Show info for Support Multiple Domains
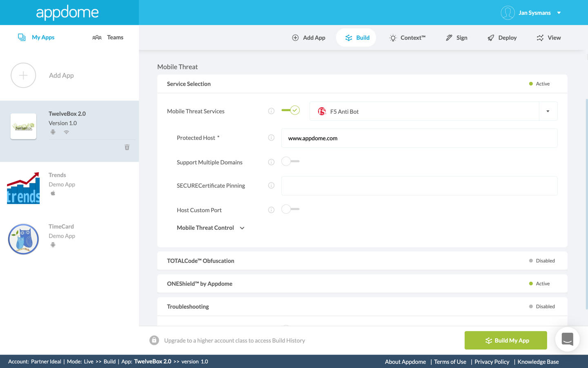 [x=271, y=162]
